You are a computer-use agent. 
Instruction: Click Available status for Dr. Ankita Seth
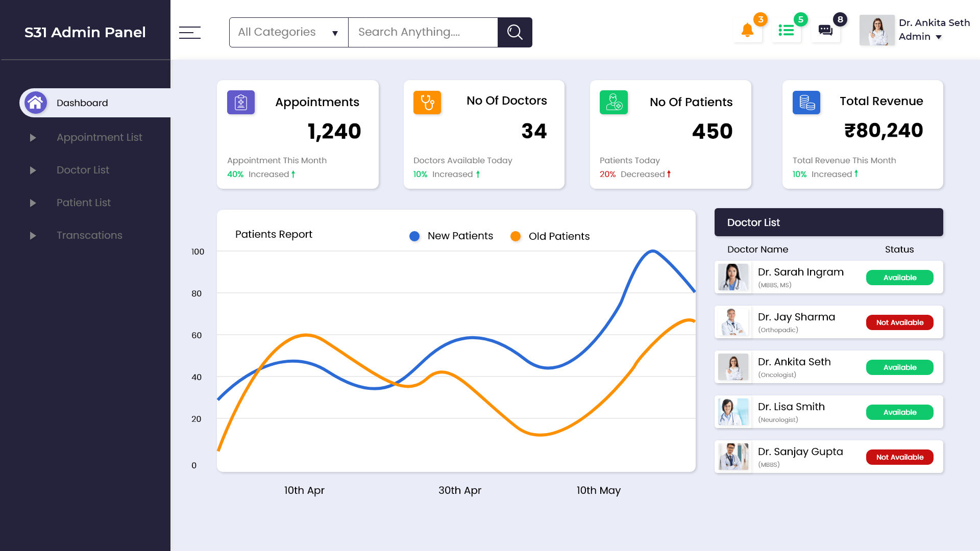(899, 367)
